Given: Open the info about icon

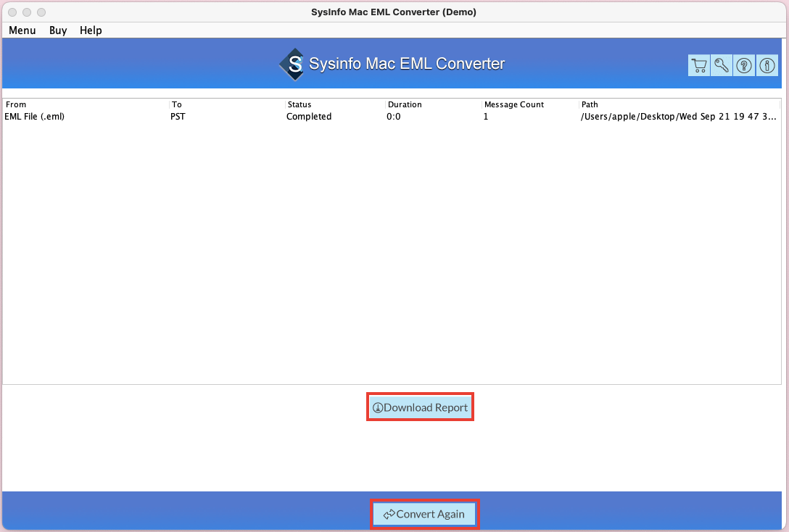Looking at the screenshot, I should click(x=767, y=65).
